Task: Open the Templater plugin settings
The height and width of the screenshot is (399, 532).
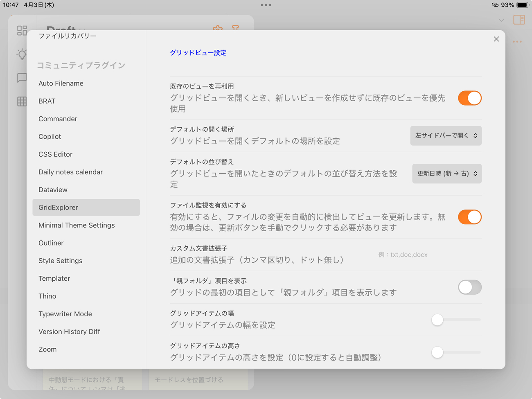Action: point(54,278)
